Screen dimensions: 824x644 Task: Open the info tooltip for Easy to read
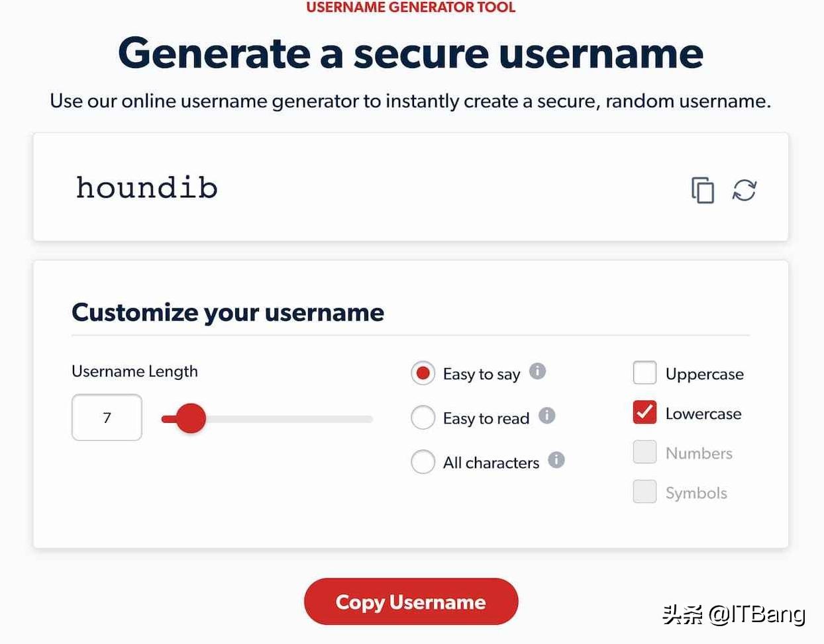547,416
